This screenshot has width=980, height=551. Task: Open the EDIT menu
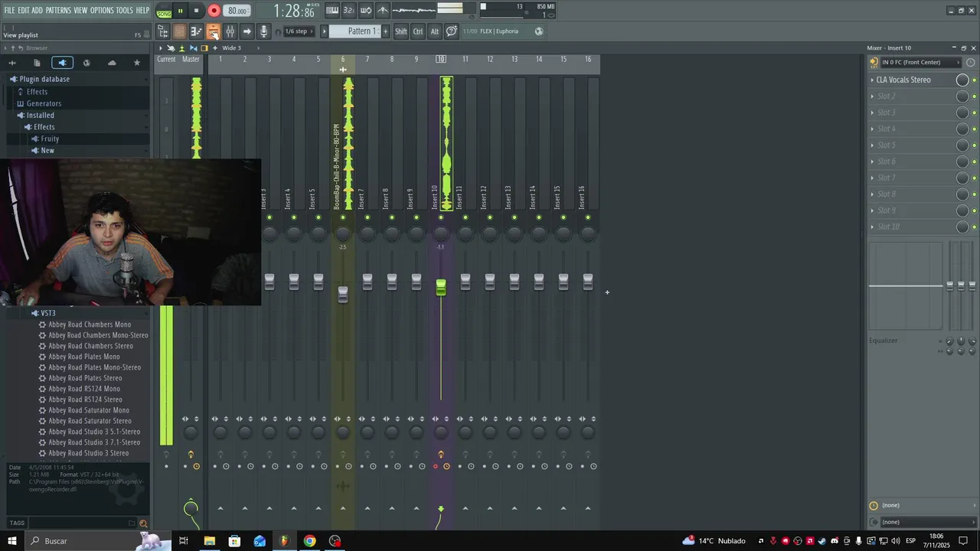point(24,11)
